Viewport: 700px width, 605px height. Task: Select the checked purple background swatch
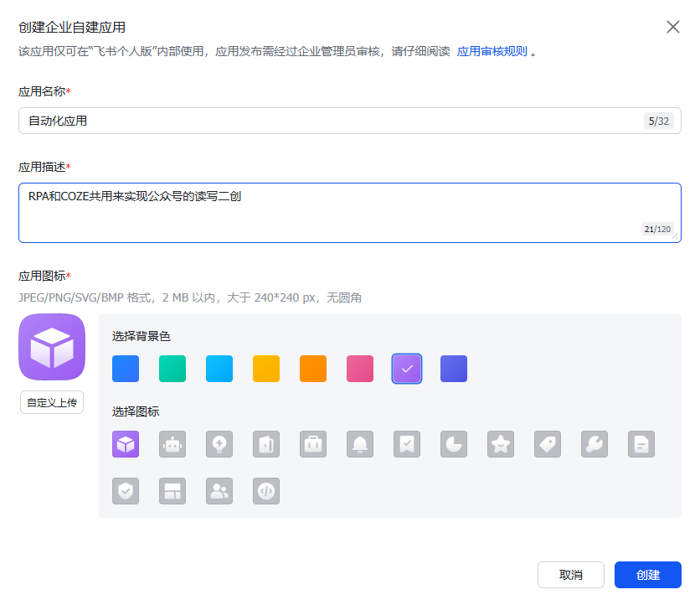click(407, 369)
